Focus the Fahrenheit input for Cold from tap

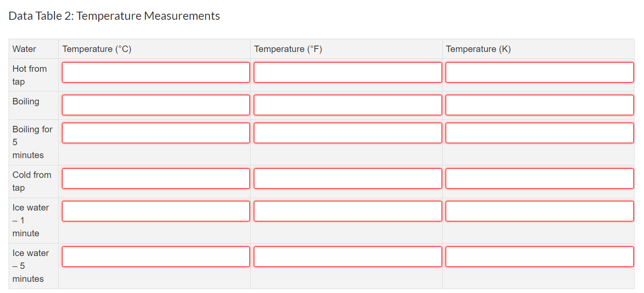coord(348,178)
